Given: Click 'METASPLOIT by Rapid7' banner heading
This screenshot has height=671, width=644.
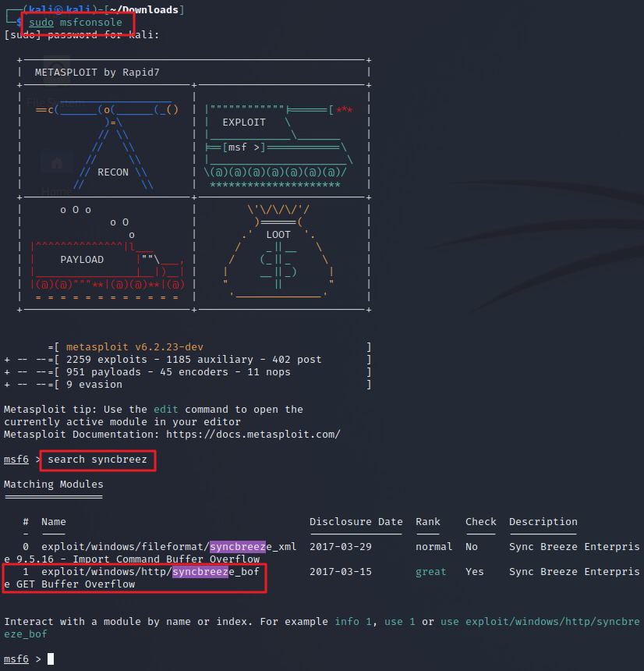Looking at the screenshot, I should (x=97, y=73).
